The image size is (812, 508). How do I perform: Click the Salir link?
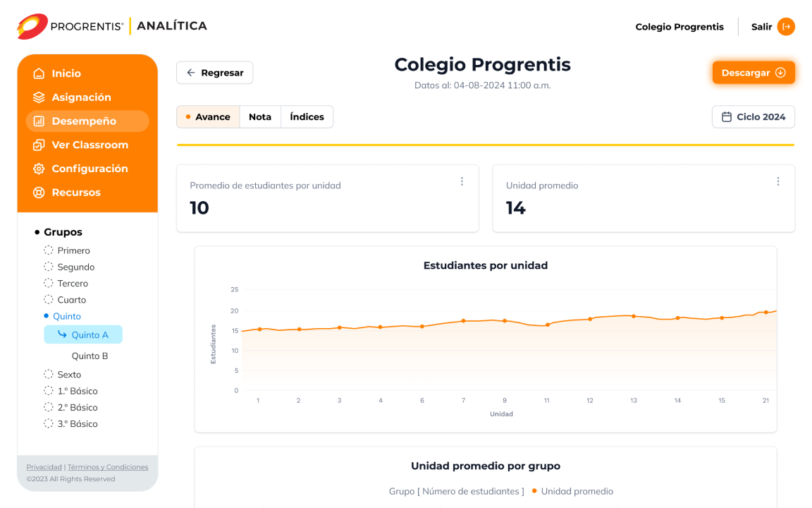(761, 27)
